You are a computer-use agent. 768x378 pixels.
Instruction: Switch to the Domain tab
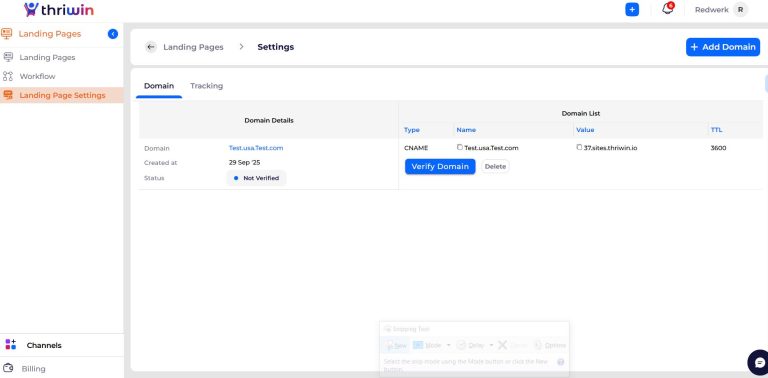tap(159, 86)
